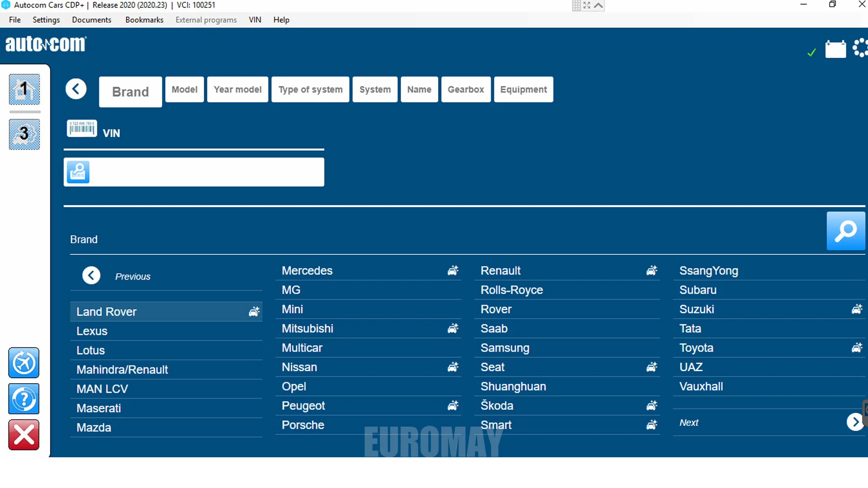Switch to the Year model tab
This screenshot has height=488, width=868.
point(237,89)
